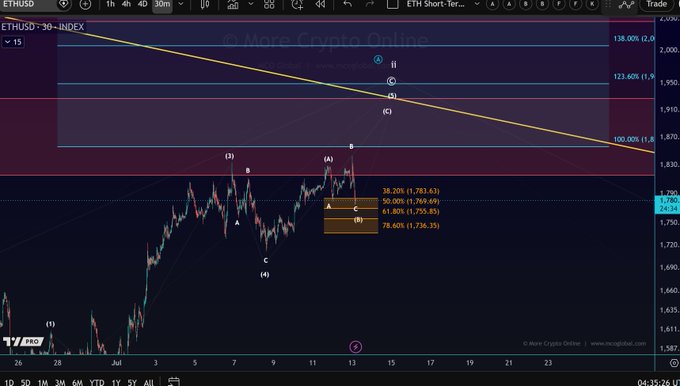Select the 3M date range

coord(60,383)
